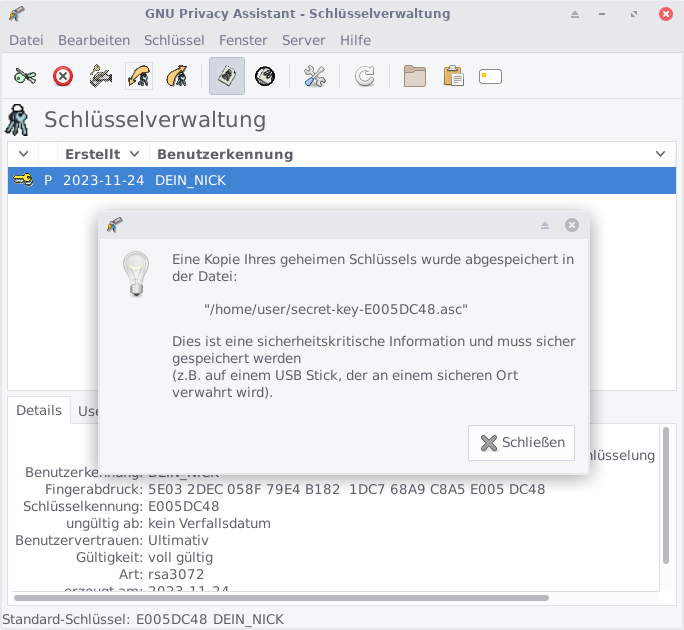This screenshot has height=630, width=684.
Task: Toggle the brief key list view
Action: point(227,76)
